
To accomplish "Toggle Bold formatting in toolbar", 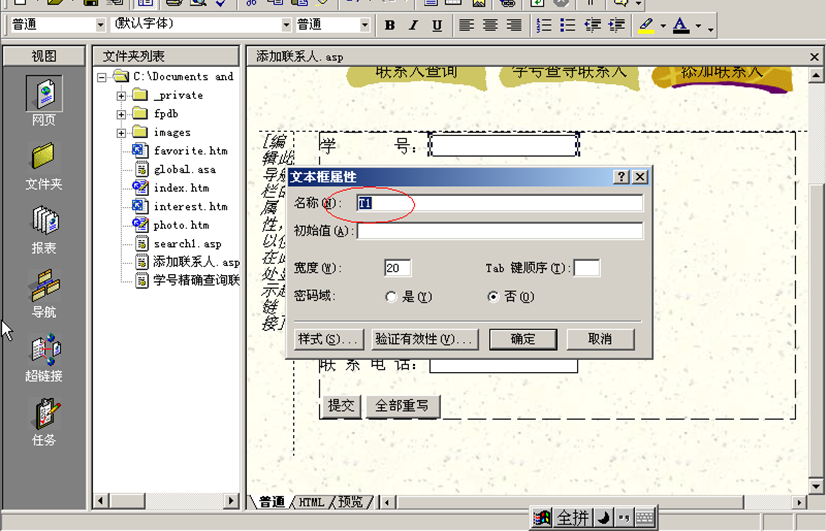I will pyautogui.click(x=390, y=25).
